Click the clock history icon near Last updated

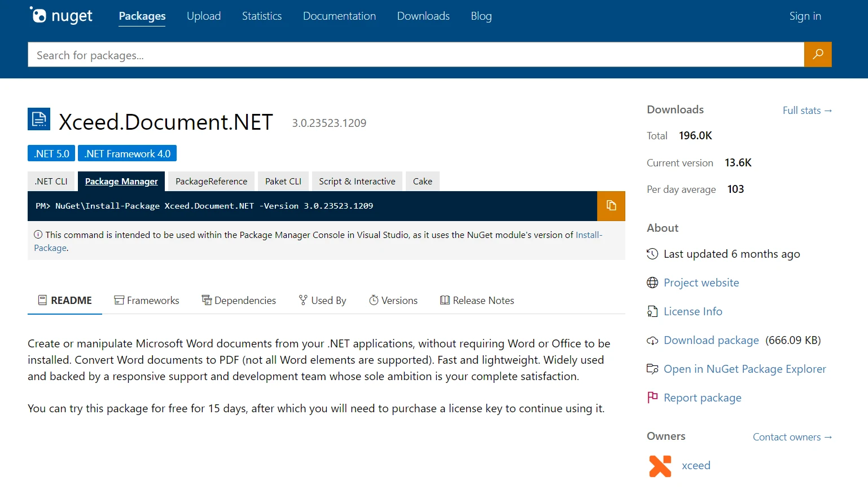point(652,254)
